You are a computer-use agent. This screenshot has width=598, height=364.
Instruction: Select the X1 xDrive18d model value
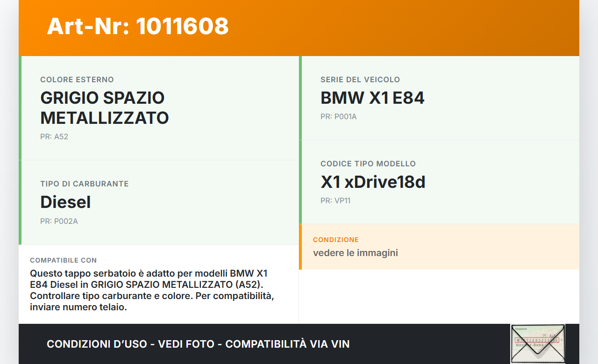click(x=373, y=182)
